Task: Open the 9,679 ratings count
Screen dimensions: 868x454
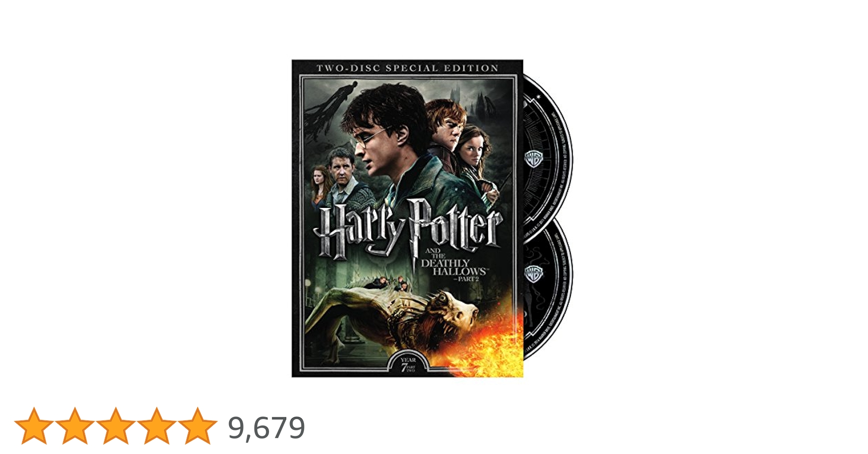Action: click(x=266, y=428)
